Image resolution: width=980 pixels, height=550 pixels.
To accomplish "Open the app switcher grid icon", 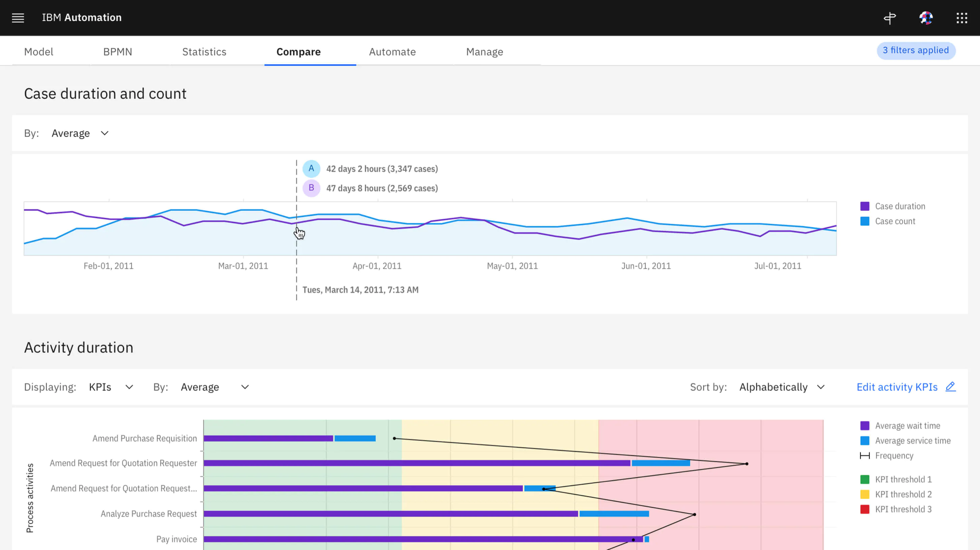I will click(x=962, y=18).
